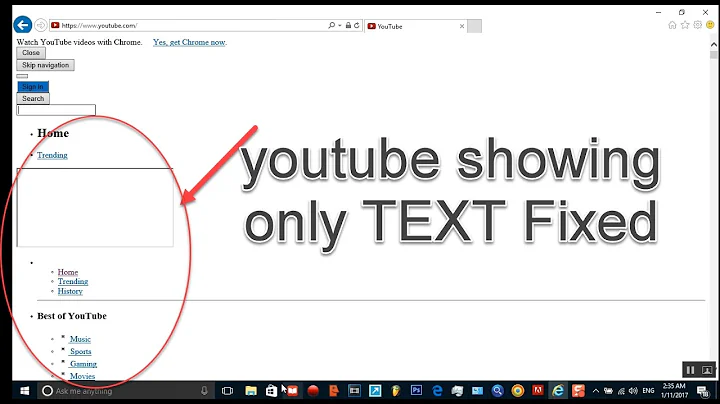This screenshot has width=720, height=404.
Task: Open the Gaming category link
Action: pyautogui.click(x=83, y=364)
